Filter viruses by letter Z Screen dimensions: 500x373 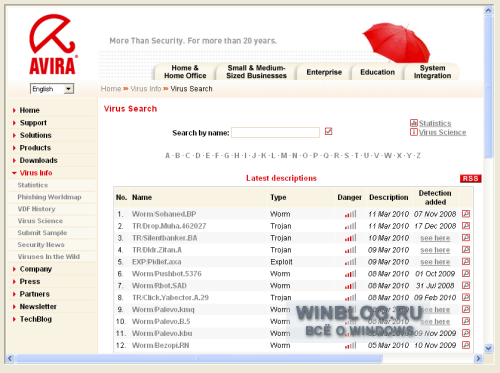coord(419,156)
